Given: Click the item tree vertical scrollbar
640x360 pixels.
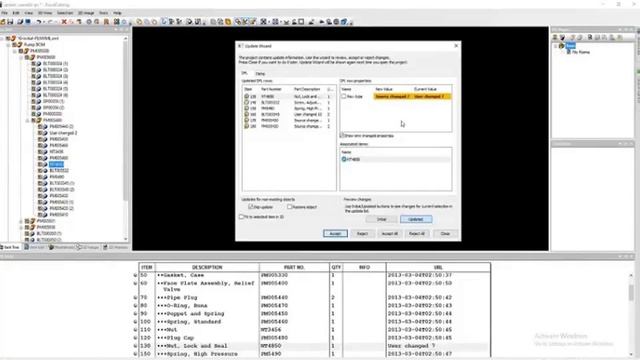Looking at the screenshot, I should coord(125,139).
